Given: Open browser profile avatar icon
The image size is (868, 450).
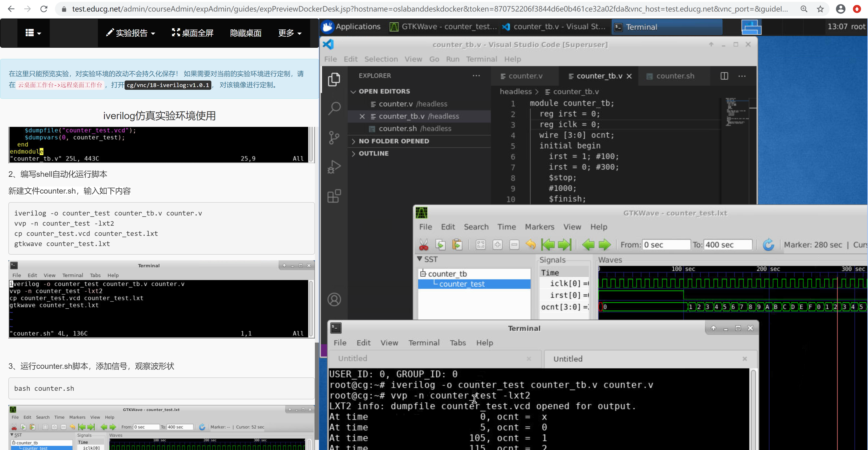Looking at the screenshot, I should [841, 9].
